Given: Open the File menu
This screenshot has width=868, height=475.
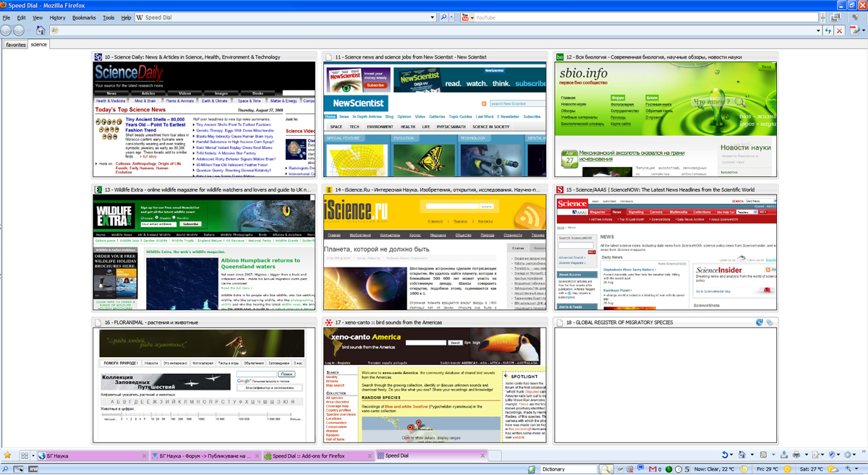Looking at the screenshot, I should [7, 17].
